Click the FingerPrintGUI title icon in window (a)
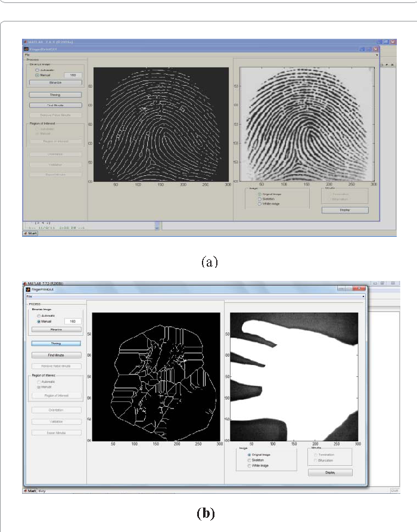Screen dimensions: 417x532 pos(26,49)
